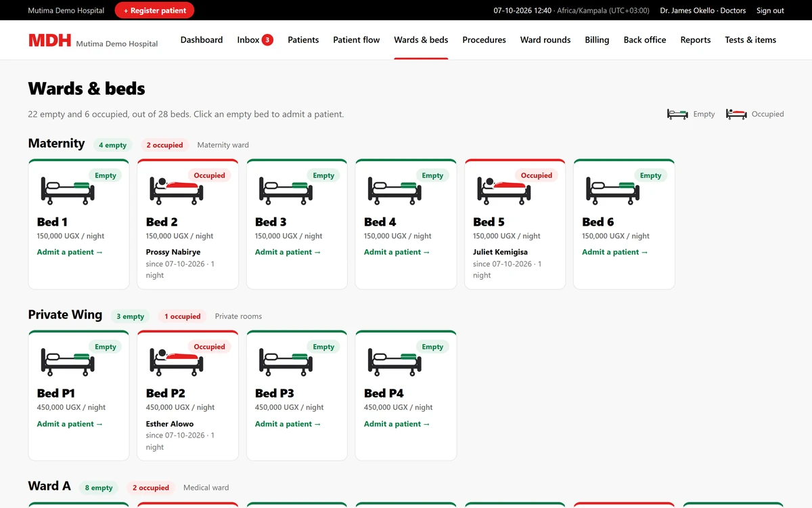
Task: Admit a patient to Bed 6
Action: (x=615, y=252)
